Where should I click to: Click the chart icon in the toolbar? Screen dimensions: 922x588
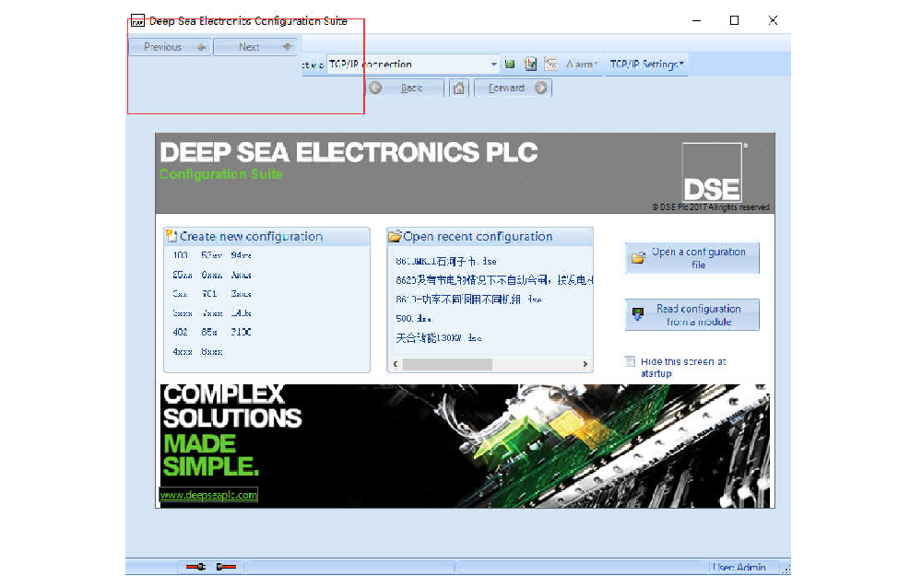(530, 65)
